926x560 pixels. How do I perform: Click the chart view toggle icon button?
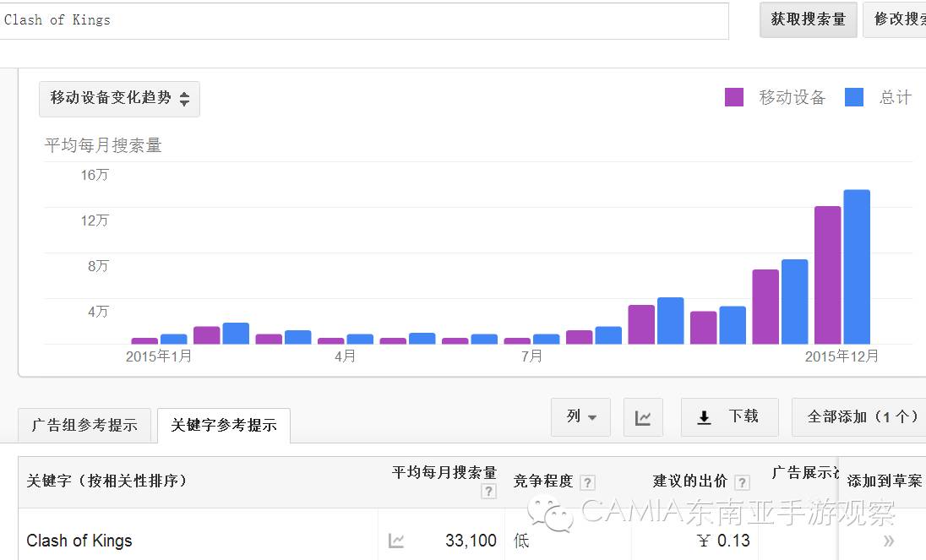[x=643, y=417]
